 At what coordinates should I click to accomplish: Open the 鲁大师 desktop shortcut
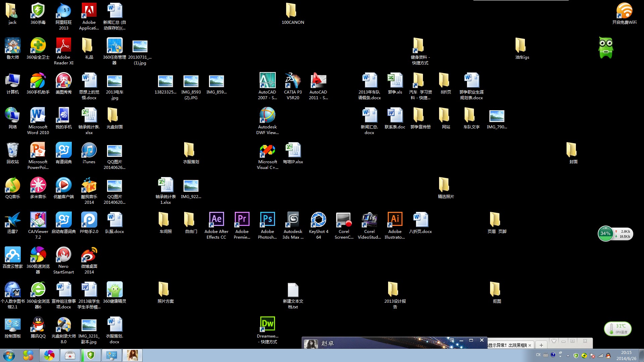click(x=12, y=48)
